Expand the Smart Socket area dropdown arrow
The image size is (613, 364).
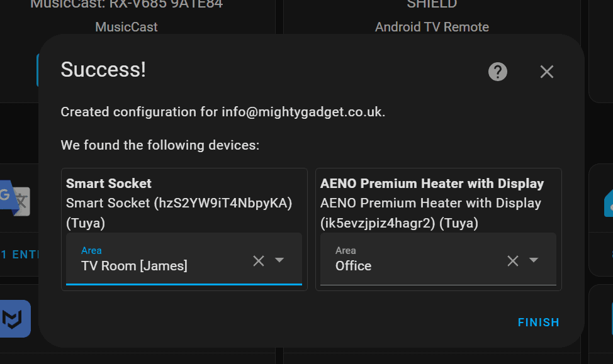280,260
